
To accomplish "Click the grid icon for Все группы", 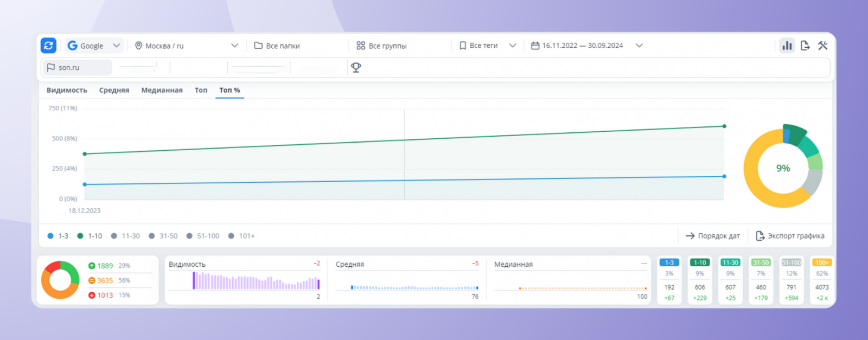I will coord(361,46).
